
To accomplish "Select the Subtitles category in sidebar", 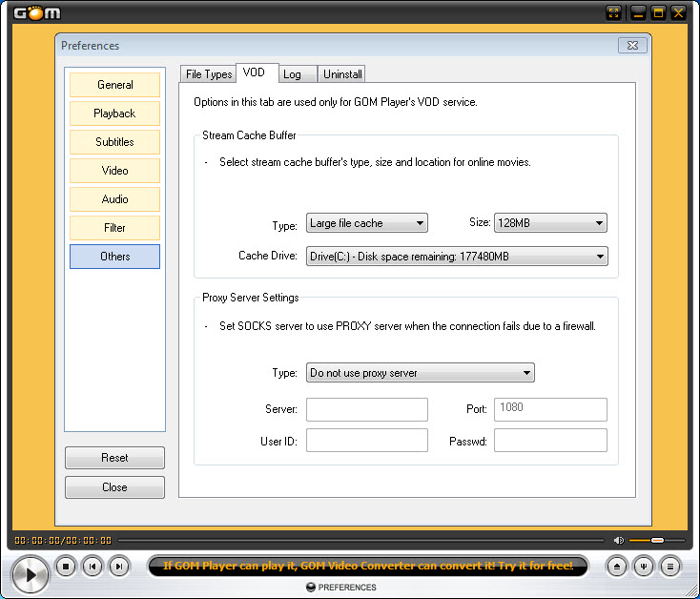I will tap(114, 142).
